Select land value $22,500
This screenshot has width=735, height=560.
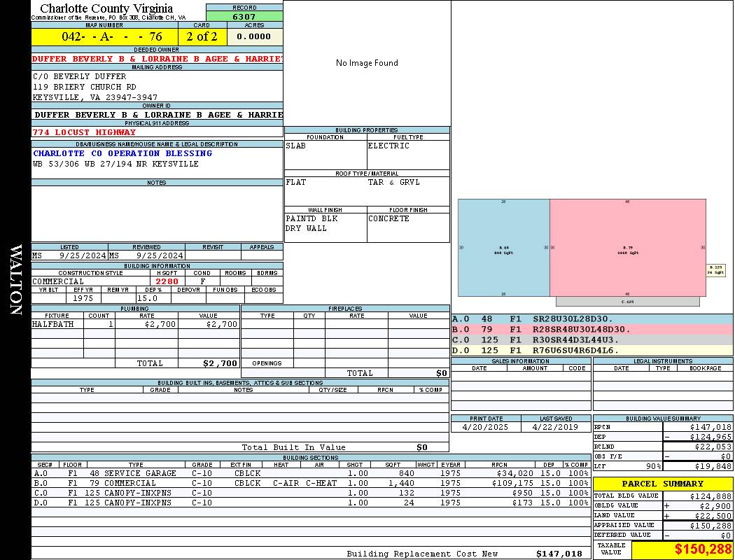click(713, 516)
